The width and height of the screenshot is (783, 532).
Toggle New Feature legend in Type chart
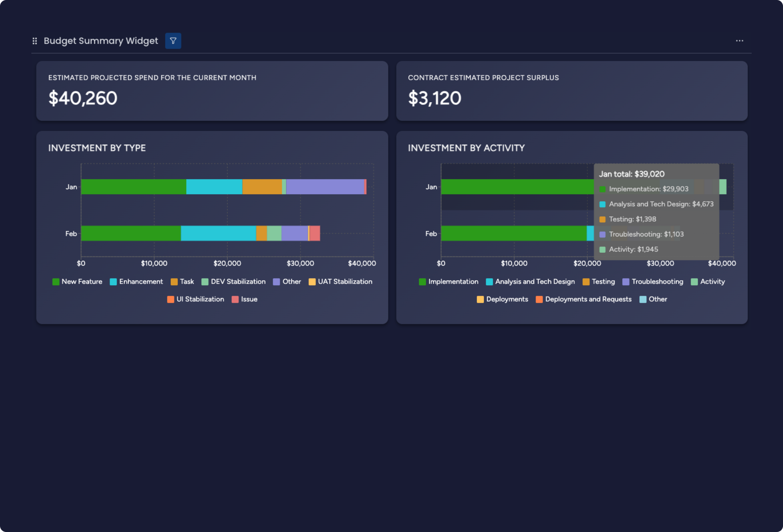(x=77, y=282)
